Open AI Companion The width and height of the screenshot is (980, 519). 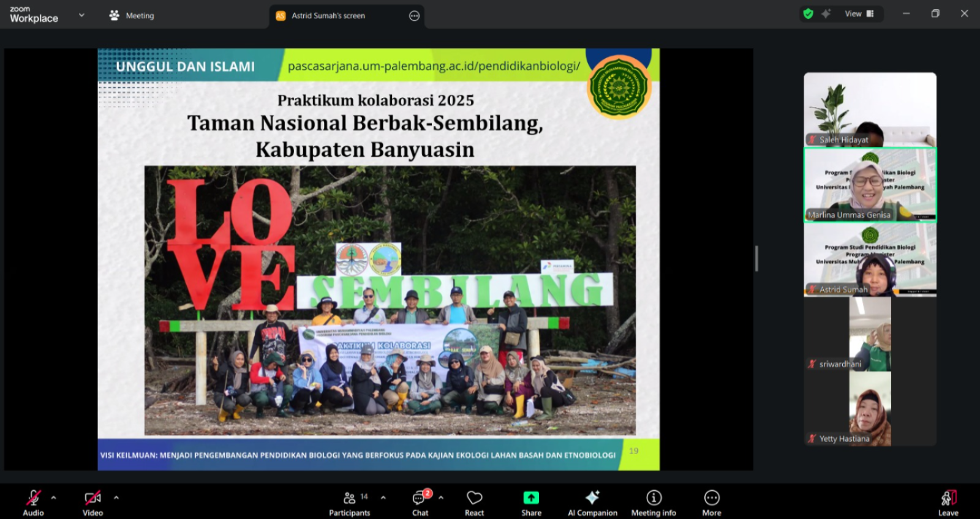pyautogui.click(x=592, y=502)
